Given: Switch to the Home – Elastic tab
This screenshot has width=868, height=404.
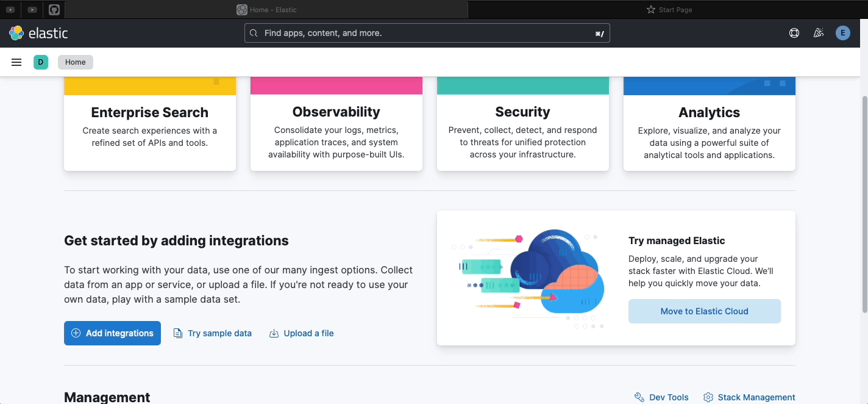Looking at the screenshot, I should (266, 10).
